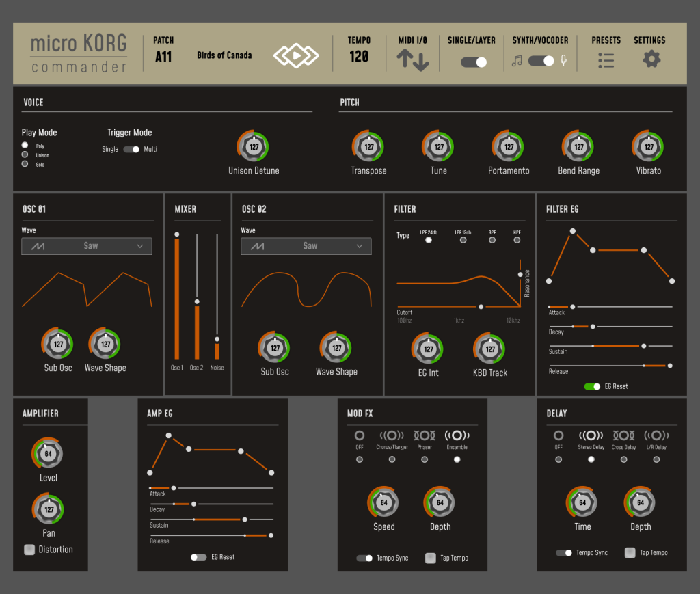Click the Delay Time knob

click(x=582, y=502)
